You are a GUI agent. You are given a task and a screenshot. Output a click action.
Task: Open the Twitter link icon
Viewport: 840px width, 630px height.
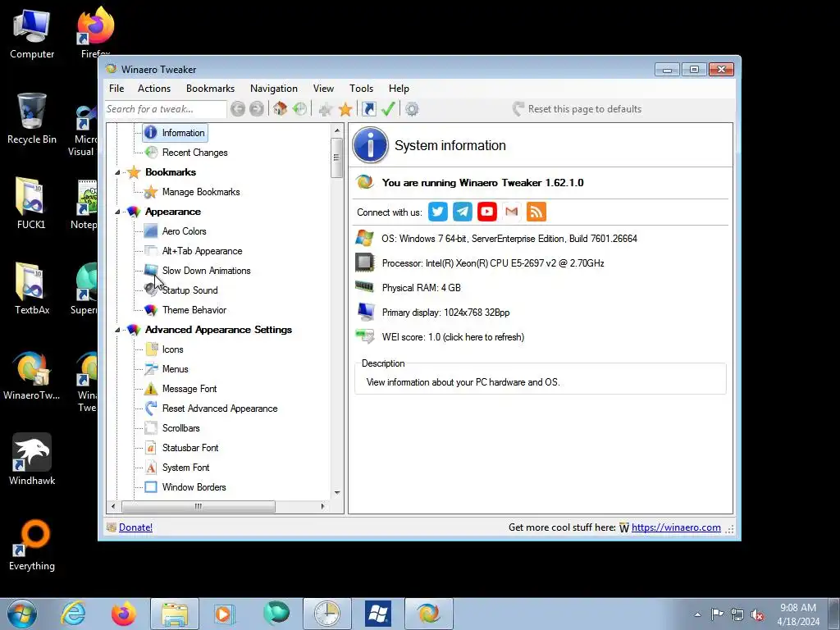438,212
